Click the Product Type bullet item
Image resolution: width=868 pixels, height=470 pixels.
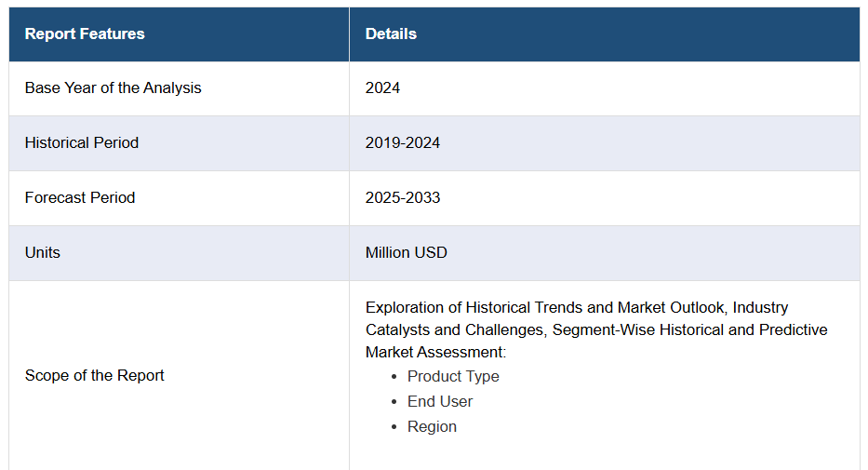coord(453,376)
